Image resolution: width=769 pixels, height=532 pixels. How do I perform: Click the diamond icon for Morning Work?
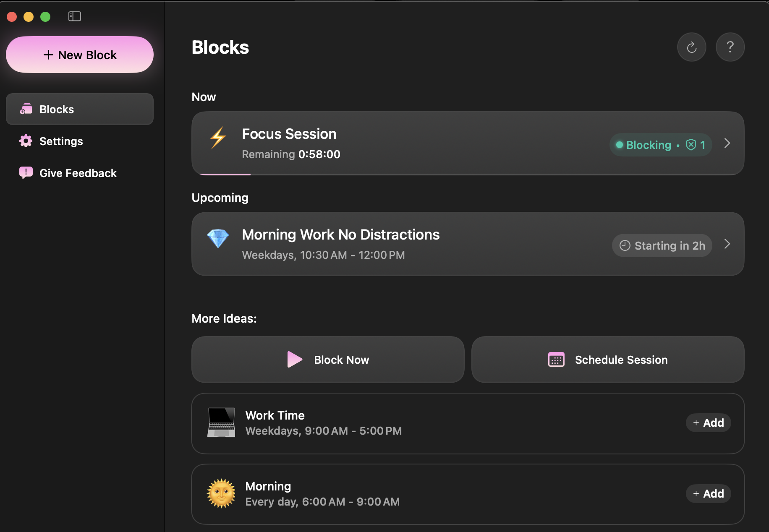(x=218, y=238)
